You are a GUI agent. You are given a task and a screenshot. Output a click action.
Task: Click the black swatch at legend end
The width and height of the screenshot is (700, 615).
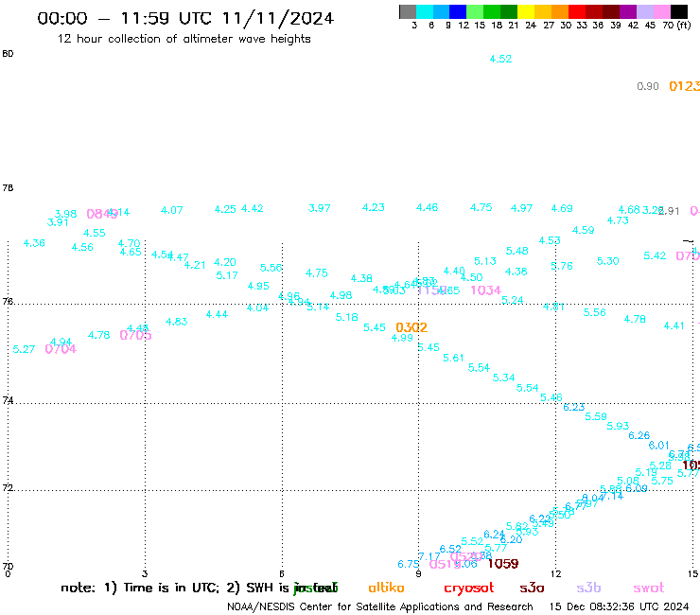click(x=679, y=11)
